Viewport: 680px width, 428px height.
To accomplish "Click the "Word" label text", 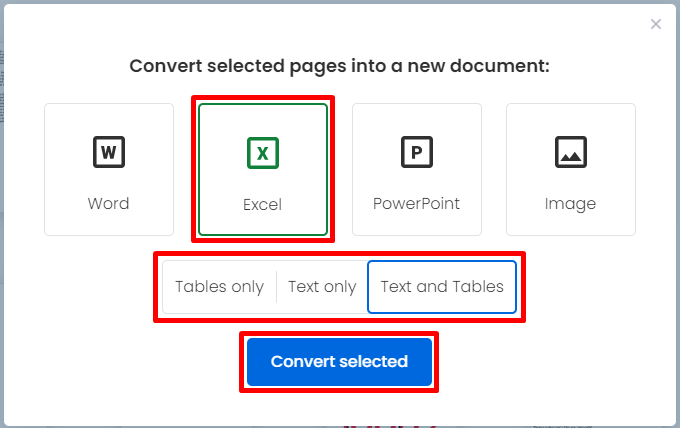I will tap(108, 203).
